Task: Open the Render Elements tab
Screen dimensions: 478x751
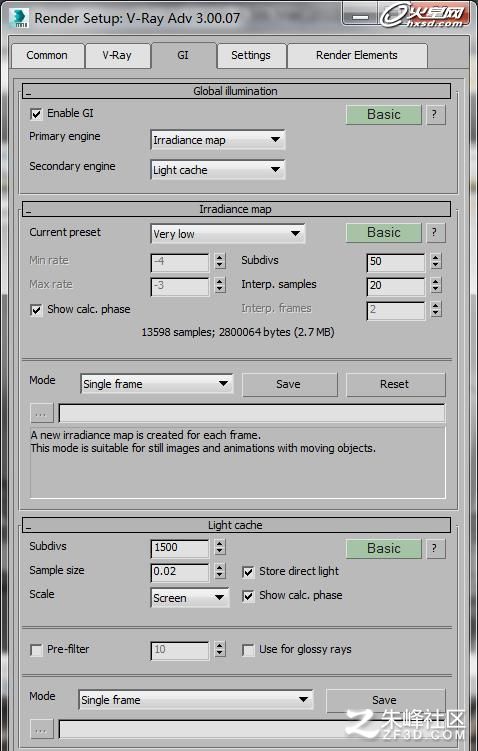Action: click(357, 56)
